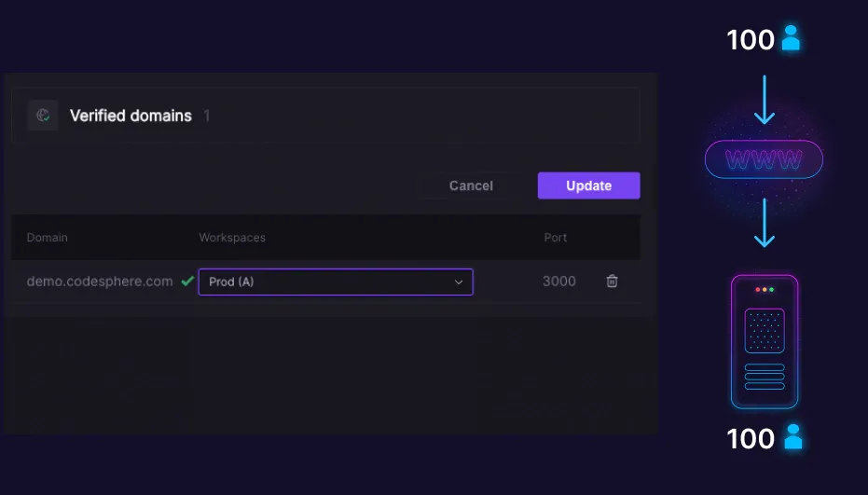868x495 pixels.
Task: Click the user icon beside the top 100
Action: click(792, 38)
